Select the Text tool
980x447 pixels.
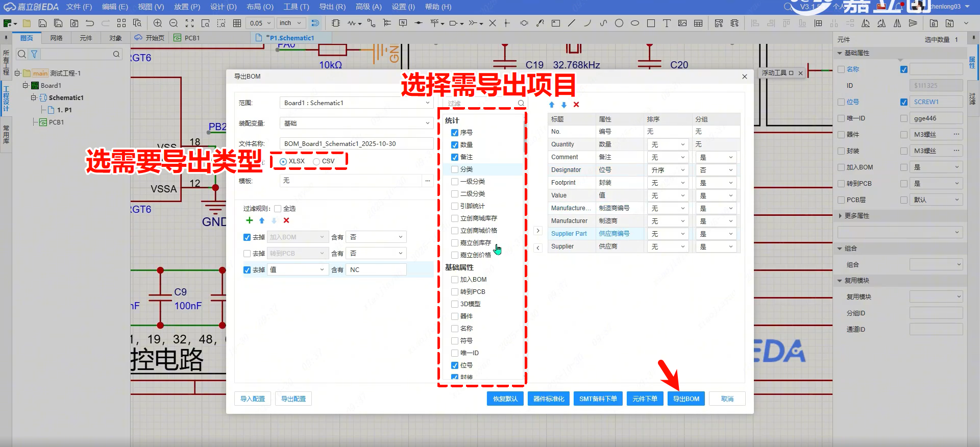(667, 23)
